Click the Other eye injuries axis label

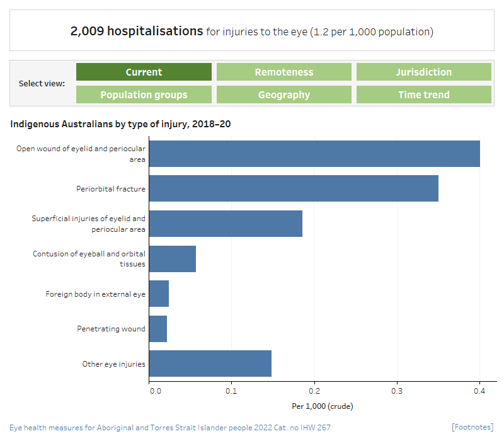click(113, 364)
